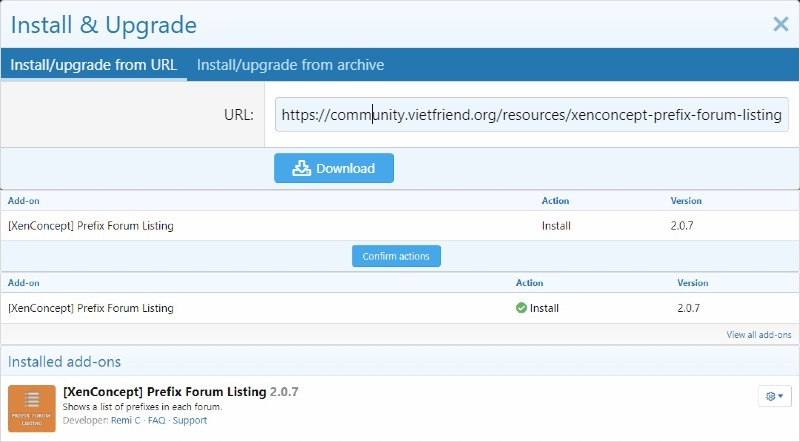Select the add-on name in top table row

point(90,226)
